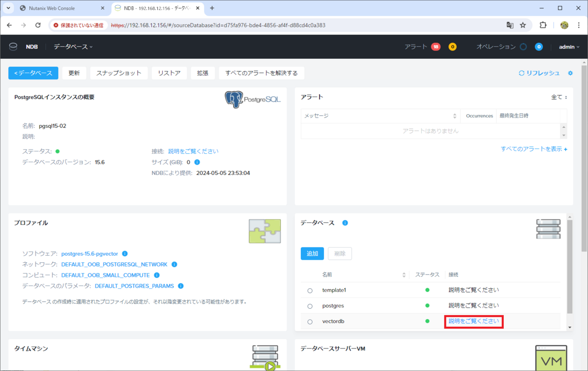Click the NDB logo icon in header
Viewport: 588px width, 371px height.
coord(13,47)
